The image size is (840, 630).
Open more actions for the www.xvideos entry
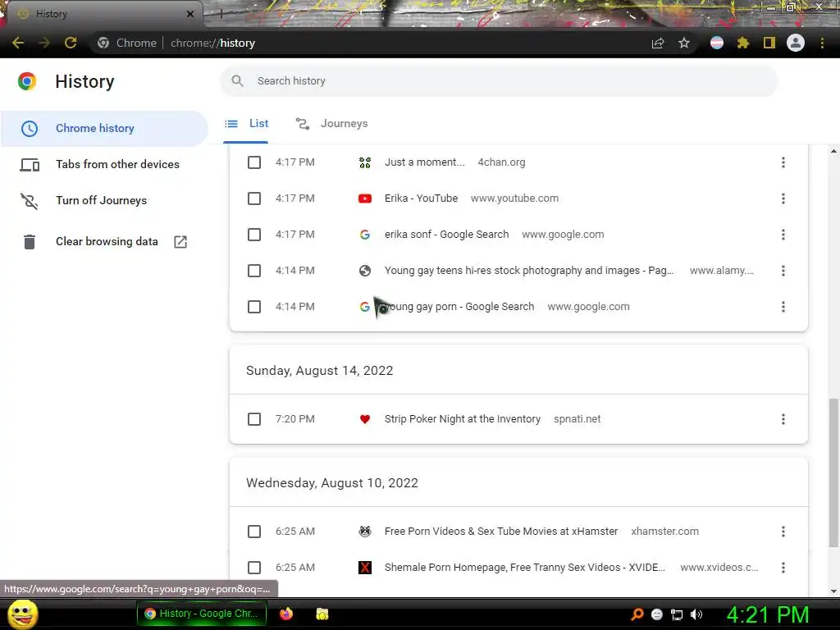coord(783,568)
